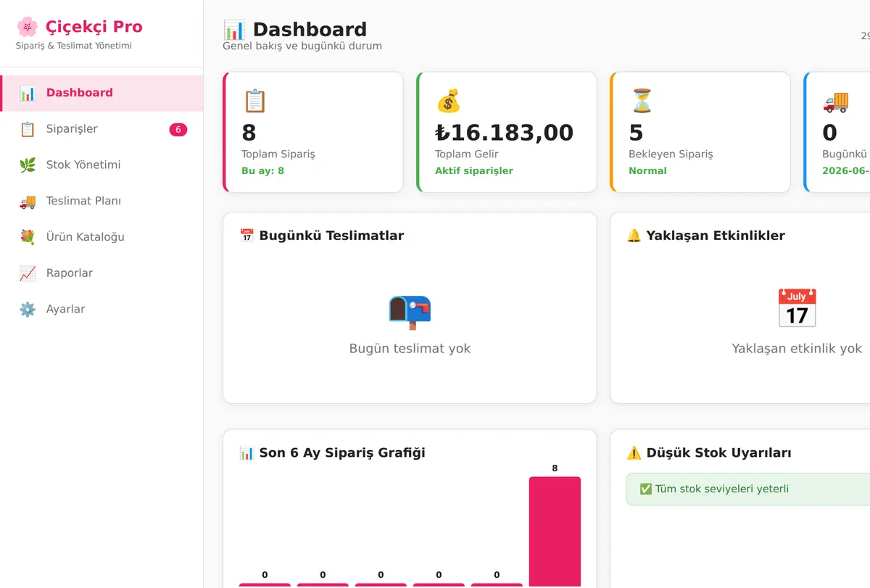The width and height of the screenshot is (870, 588).
Task: Click the ₺16.183,00 revenue value
Action: pyautogui.click(x=505, y=133)
